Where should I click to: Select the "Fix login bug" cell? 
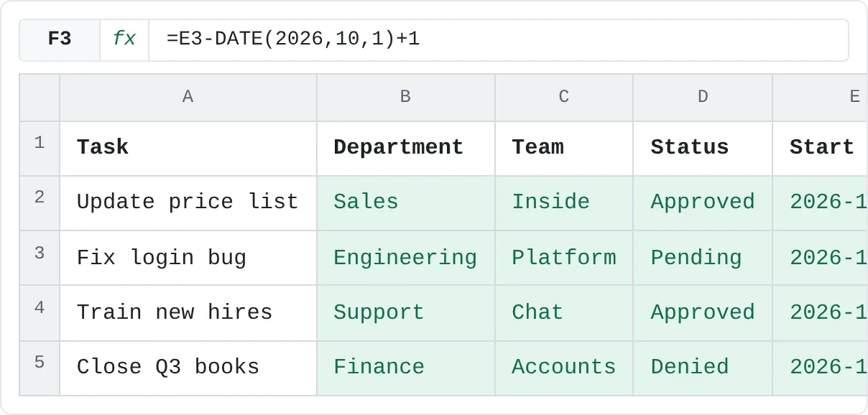pos(188,258)
